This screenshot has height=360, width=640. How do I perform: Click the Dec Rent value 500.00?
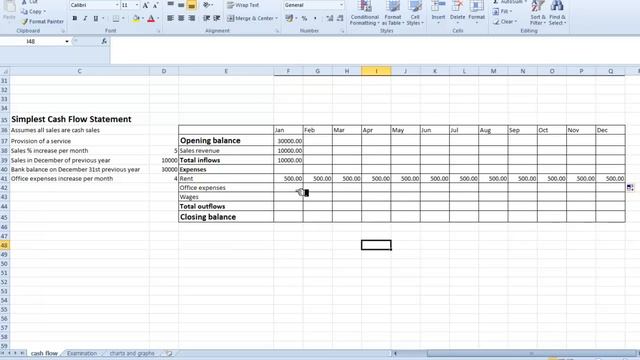click(x=610, y=178)
